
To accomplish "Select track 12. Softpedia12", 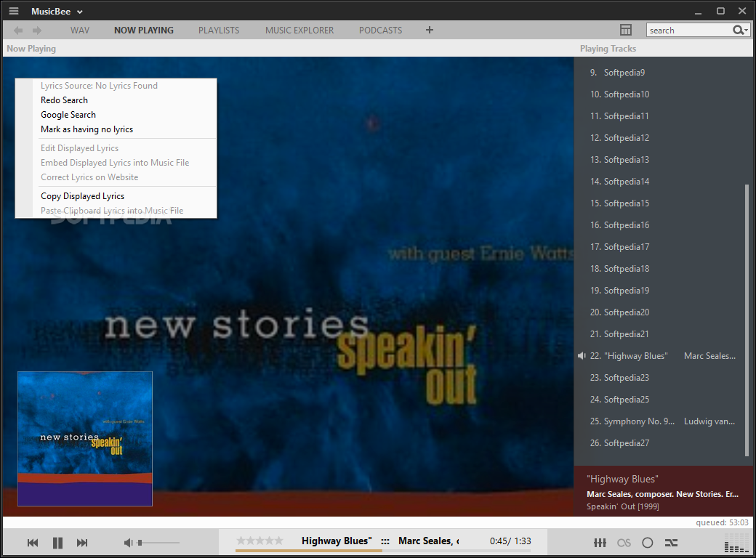I will pos(659,138).
